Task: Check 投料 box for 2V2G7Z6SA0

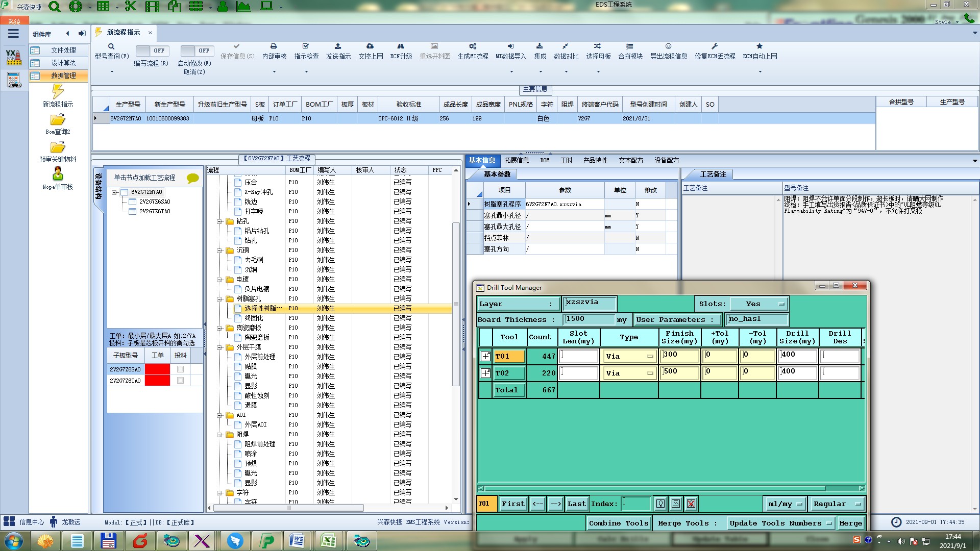Action: point(180,369)
